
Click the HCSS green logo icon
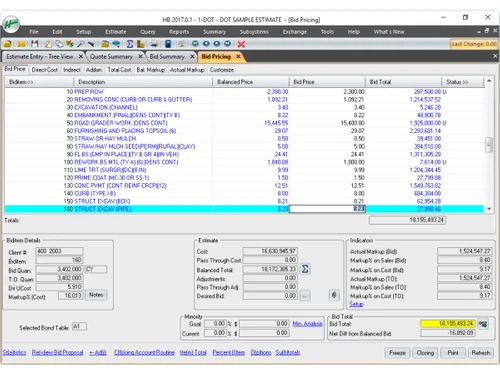(x=12, y=24)
